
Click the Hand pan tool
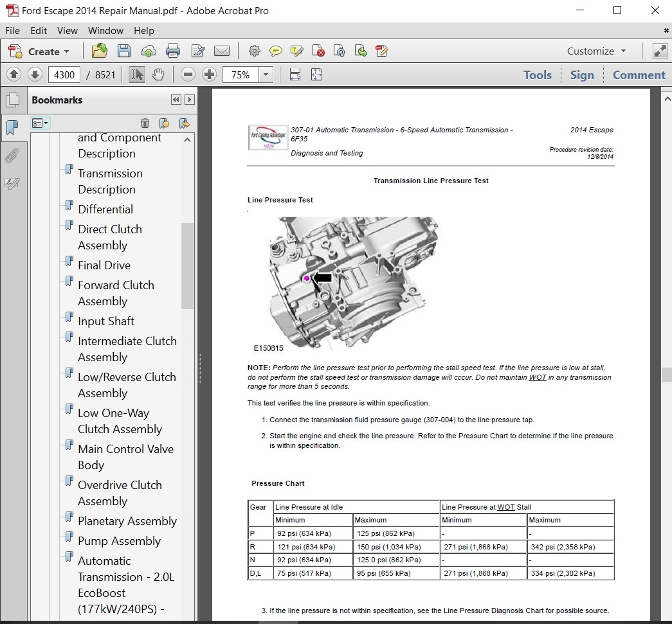[x=158, y=75]
